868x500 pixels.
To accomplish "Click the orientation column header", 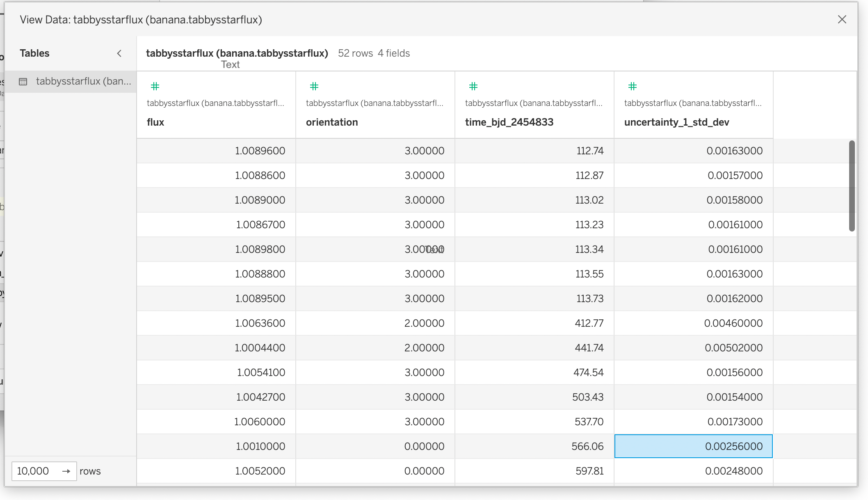I will 375,105.
